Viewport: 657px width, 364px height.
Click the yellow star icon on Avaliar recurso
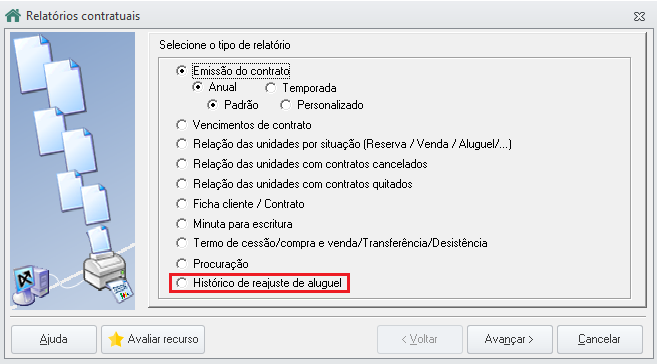[116, 339]
